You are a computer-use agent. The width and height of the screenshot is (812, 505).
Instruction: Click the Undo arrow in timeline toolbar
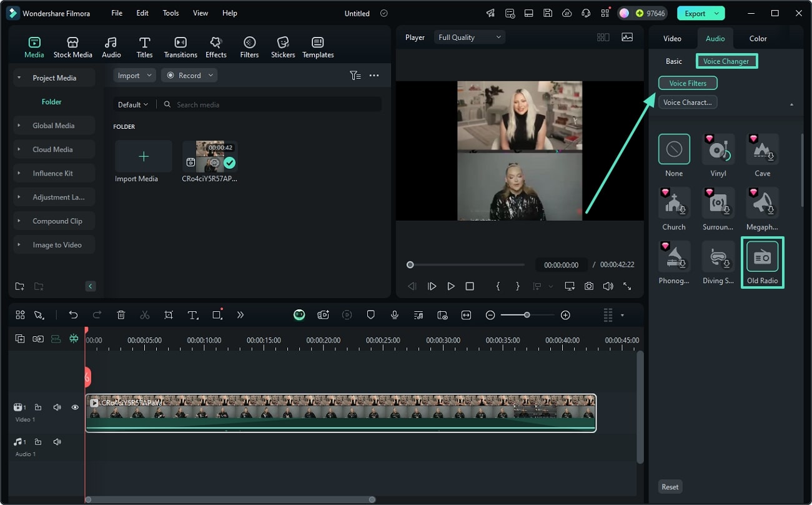tap(73, 315)
